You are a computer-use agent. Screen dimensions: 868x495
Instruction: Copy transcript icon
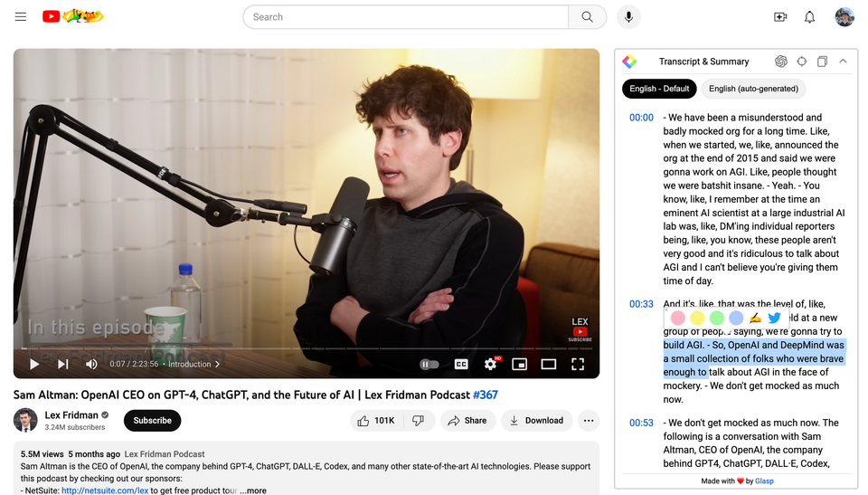(x=822, y=62)
